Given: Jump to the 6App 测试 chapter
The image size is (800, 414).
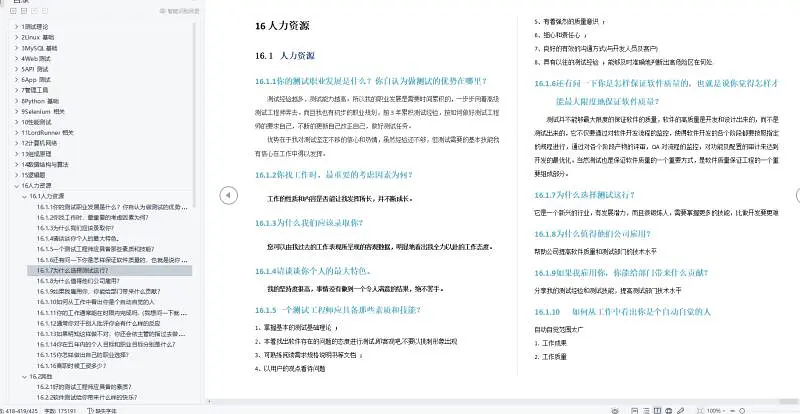Looking at the screenshot, I should pos(35,80).
